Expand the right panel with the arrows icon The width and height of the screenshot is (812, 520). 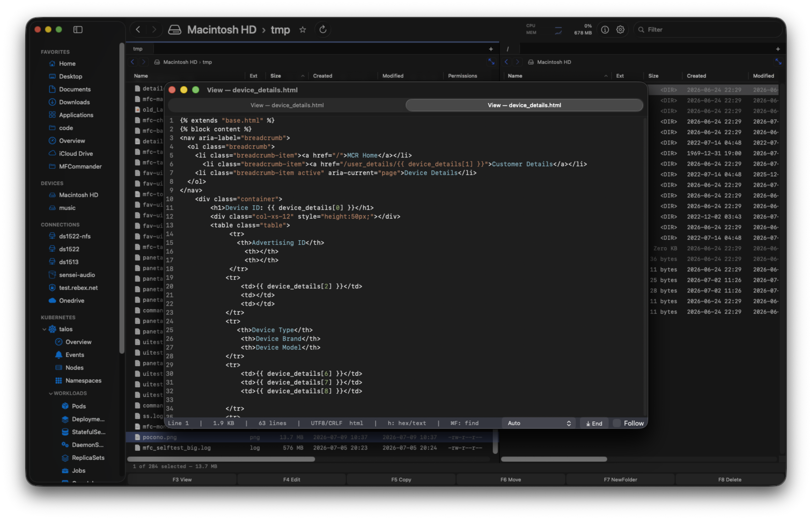pyautogui.click(x=778, y=62)
